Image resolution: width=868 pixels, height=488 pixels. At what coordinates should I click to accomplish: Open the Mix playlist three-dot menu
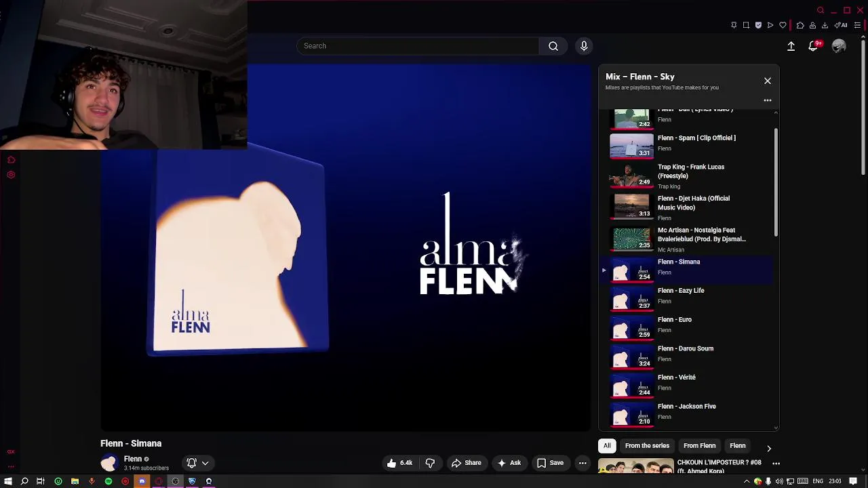[x=768, y=100]
